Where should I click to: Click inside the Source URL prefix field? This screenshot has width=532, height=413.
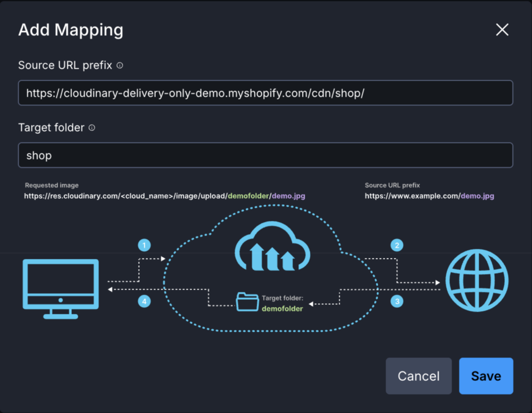265,92
